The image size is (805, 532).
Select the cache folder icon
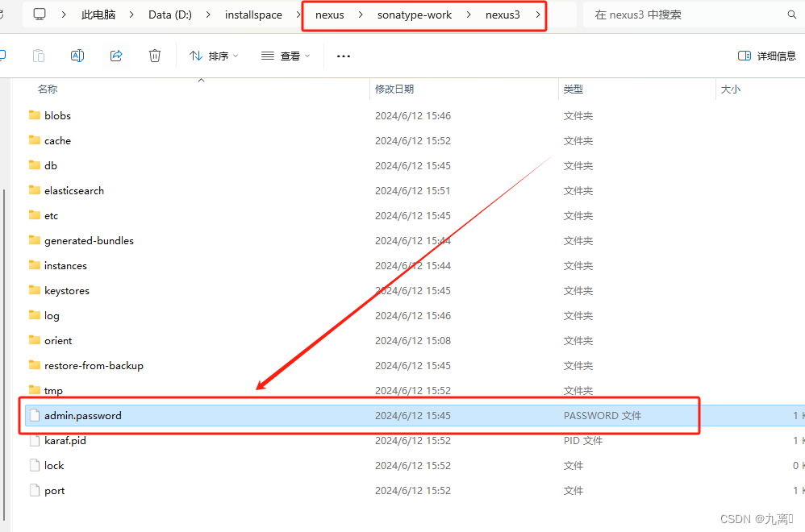(35, 140)
